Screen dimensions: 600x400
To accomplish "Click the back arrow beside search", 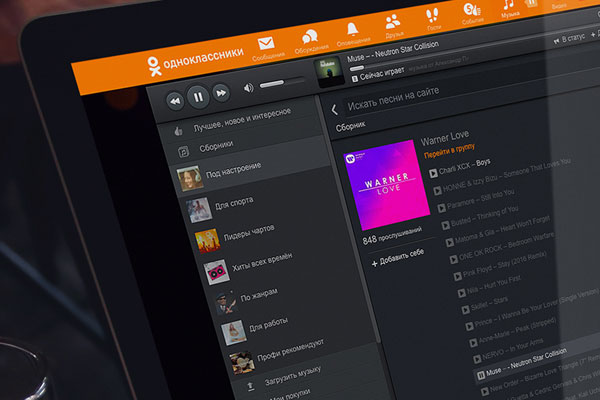I will click(x=334, y=110).
